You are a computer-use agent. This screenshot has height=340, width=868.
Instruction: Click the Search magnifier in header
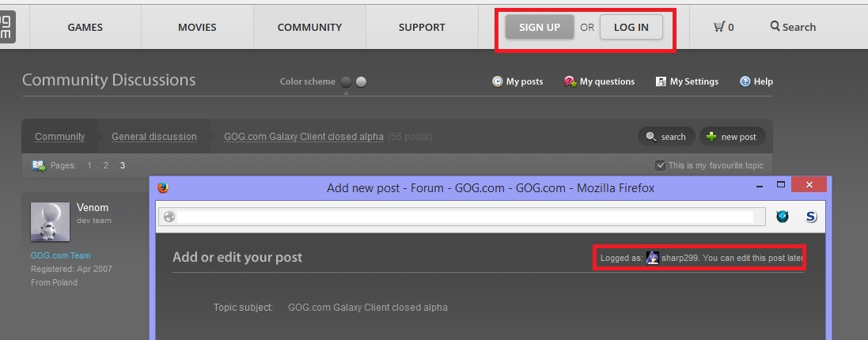(x=775, y=26)
